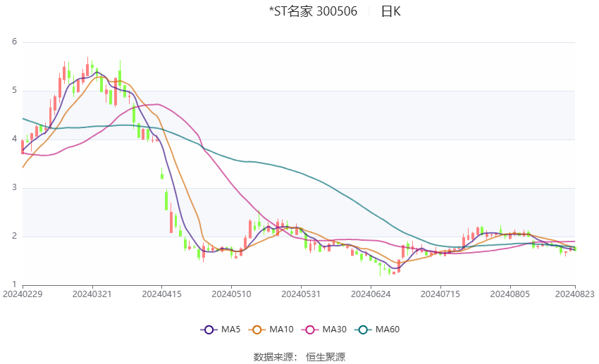Click y-axis value label 1

click(x=15, y=284)
